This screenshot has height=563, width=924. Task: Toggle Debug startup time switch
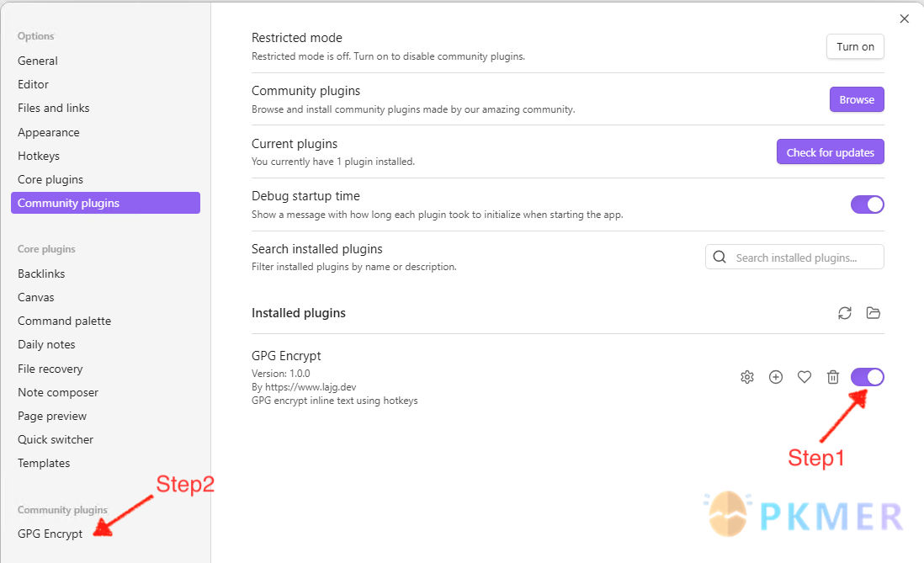[868, 204]
